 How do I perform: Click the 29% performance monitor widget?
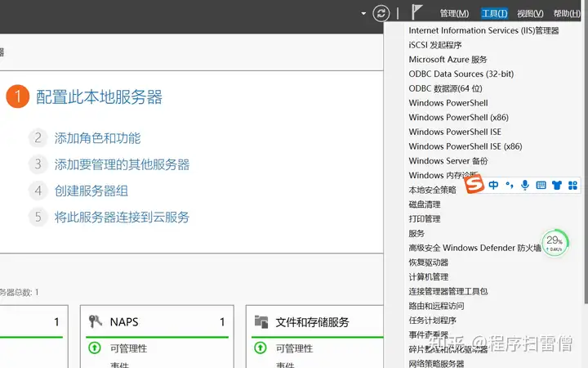[555, 243]
